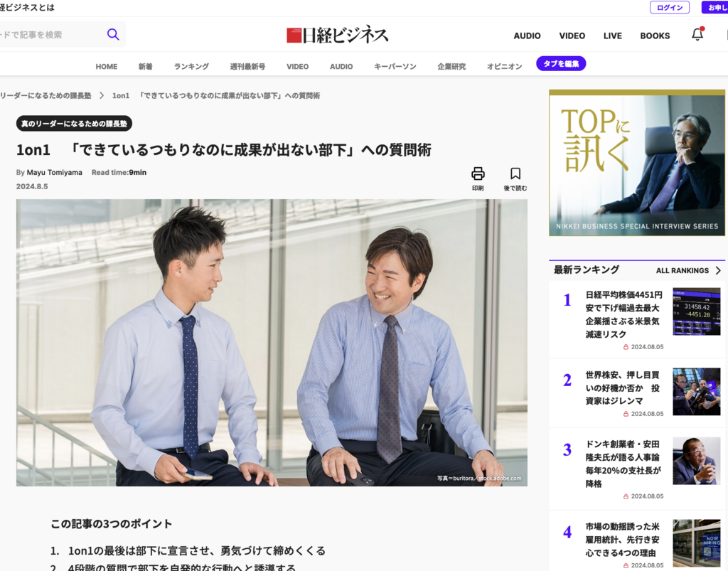Click the 真のリーダーになるための課長塾 series tag
The image size is (728, 571).
pyautogui.click(x=74, y=124)
